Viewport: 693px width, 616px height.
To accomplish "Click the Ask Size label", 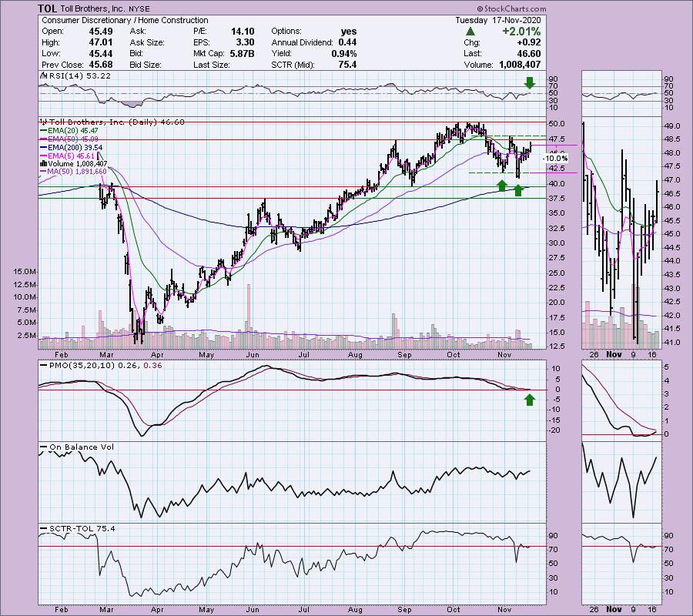I will point(147,42).
